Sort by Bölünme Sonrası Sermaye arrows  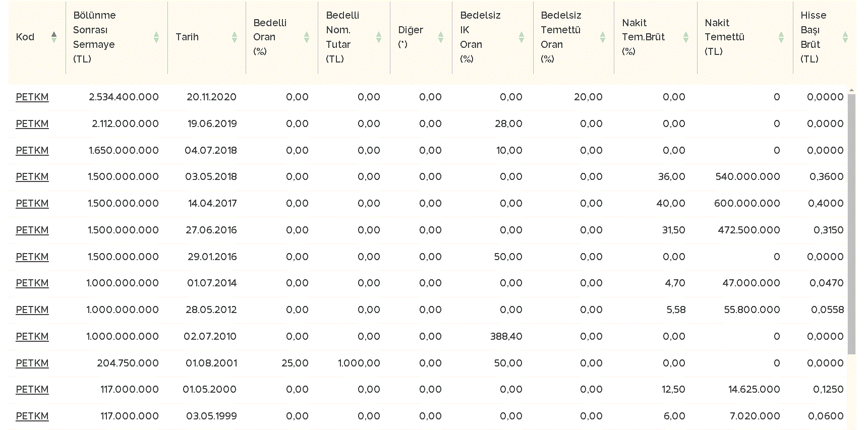(156, 37)
